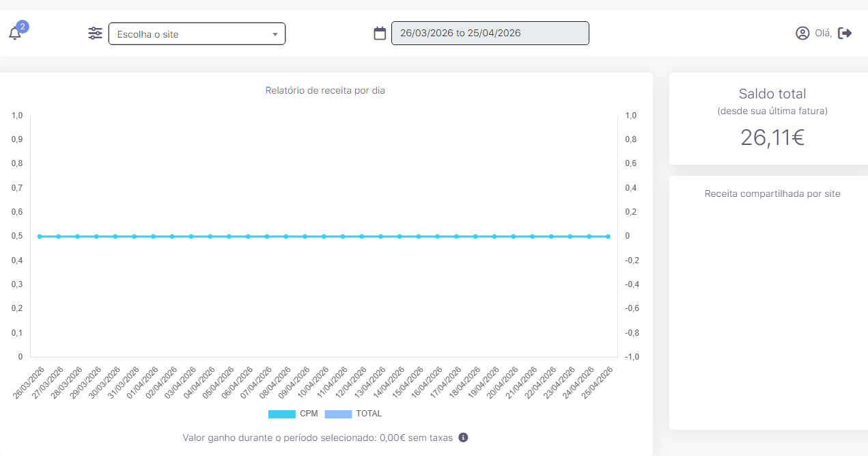Click the info icon beside 'sem taxas'
868x456 pixels.
click(463, 437)
